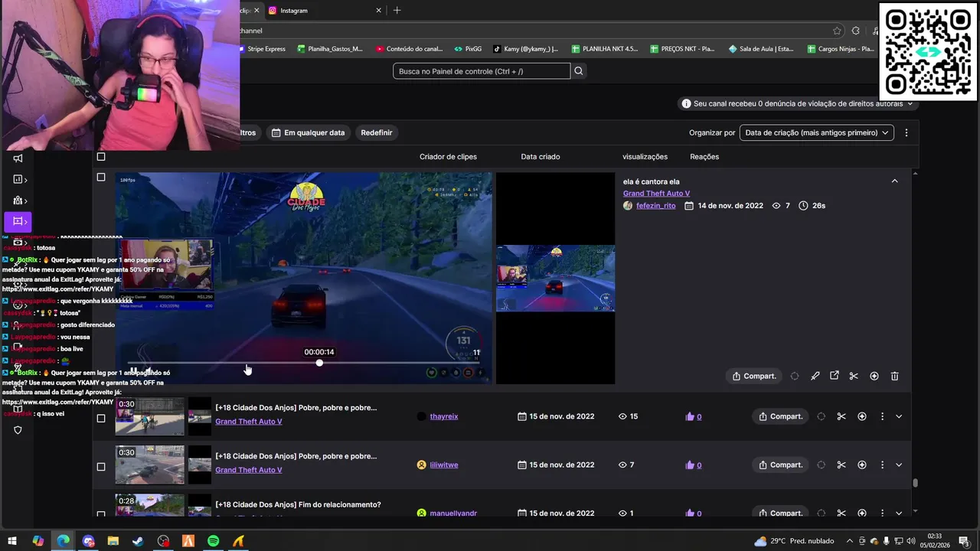The width and height of the screenshot is (980, 551).
Task: Delete the 'ela é cantora ela' clip with trash icon
Action: click(x=894, y=376)
